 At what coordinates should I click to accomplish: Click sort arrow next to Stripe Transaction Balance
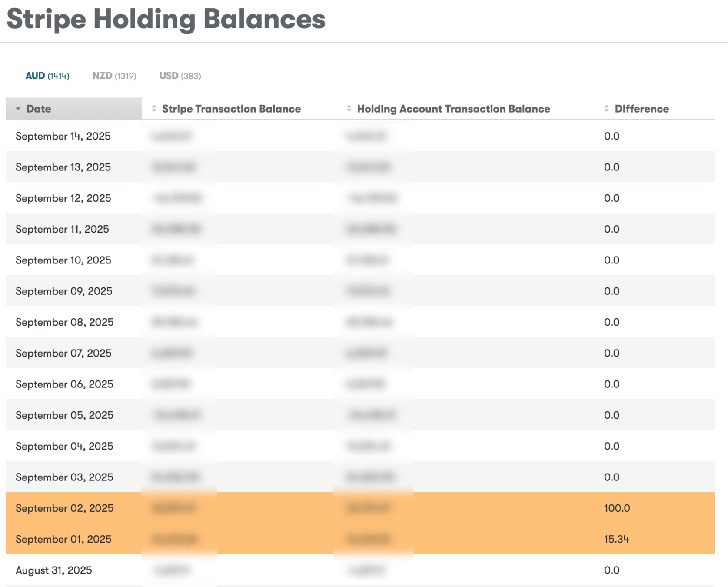[x=154, y=109]
